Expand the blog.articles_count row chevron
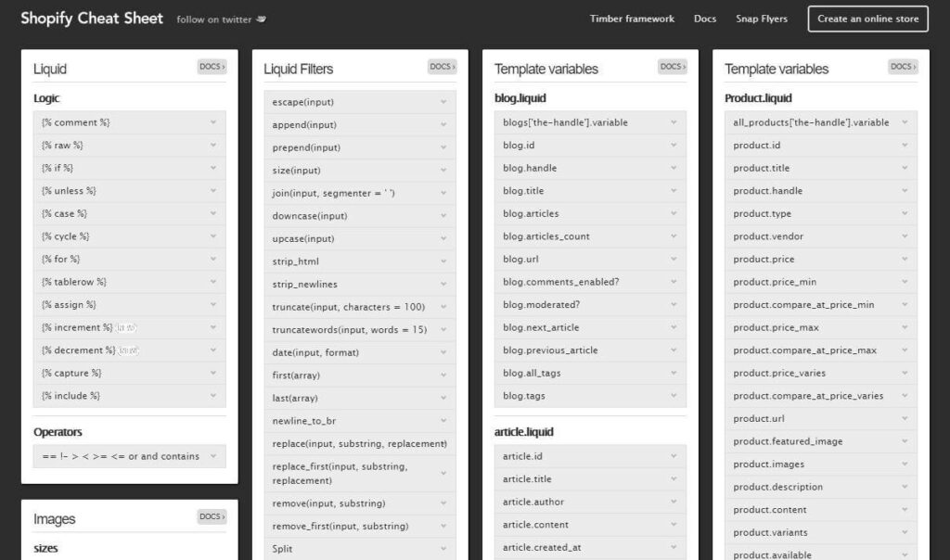The width and height of the screenshot is (950, 560). (674, 236)
